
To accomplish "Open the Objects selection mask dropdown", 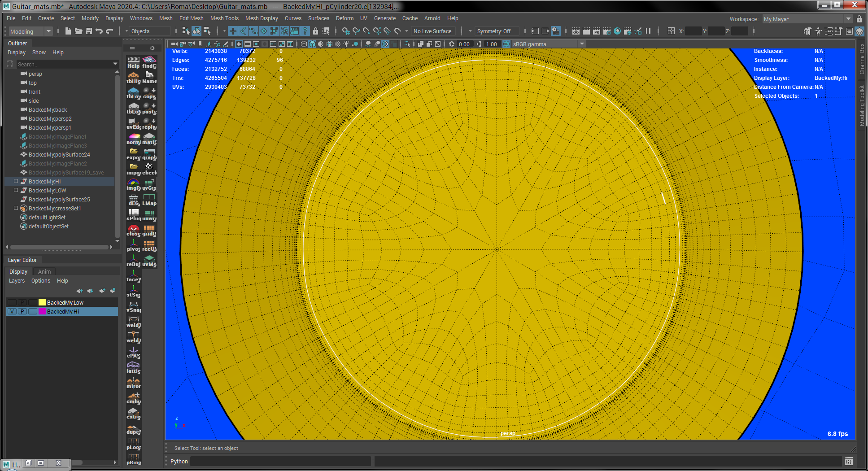I will coord(150,31).
